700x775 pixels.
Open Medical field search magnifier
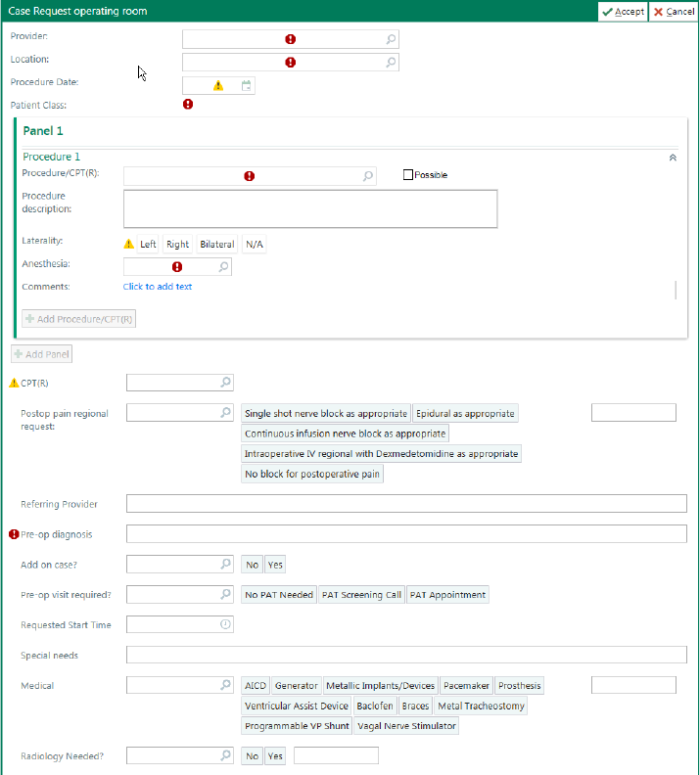pyautogui.click(x=225, y=685)
